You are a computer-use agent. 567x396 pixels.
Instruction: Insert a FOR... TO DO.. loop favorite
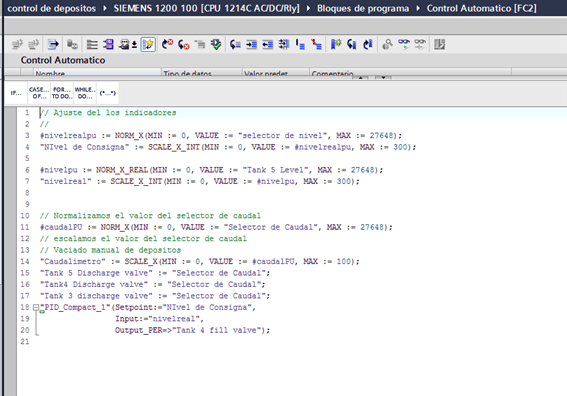[62, 93]
